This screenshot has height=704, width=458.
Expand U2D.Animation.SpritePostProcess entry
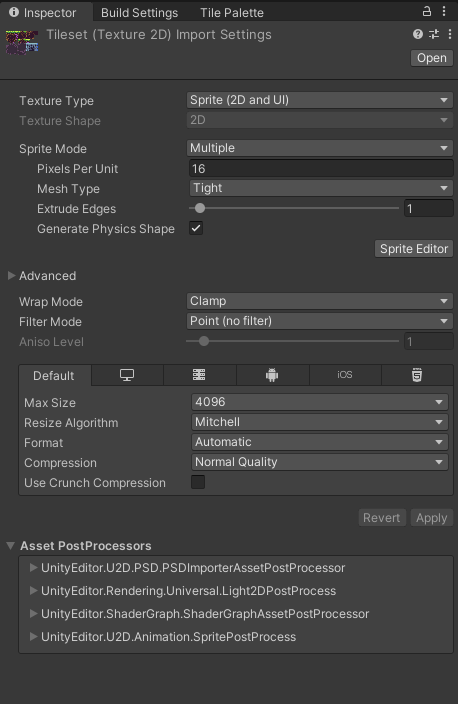coord(33,636)
